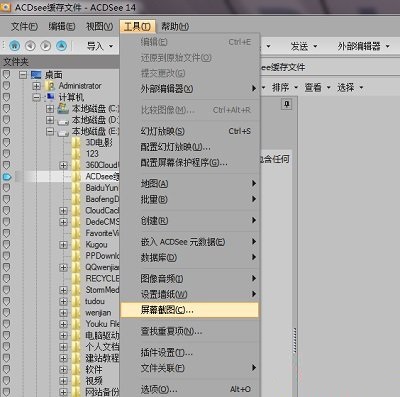This screenshot has height=397, width=400.
Task: Click folder icon next to tudou
Action: click(76, 301)
